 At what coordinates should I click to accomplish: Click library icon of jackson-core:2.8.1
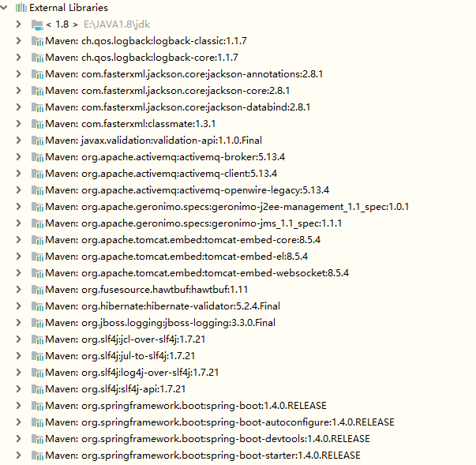[37, 91]
